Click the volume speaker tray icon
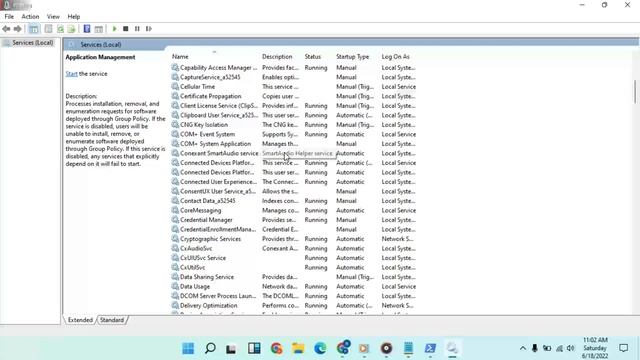640x360 pixels. click(x=571, y=348)
